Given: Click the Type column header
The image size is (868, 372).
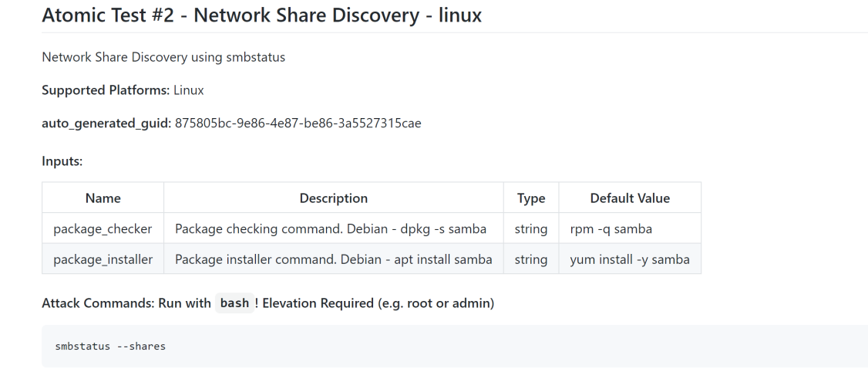Looking at the screenshot, I should click(531, 198).
